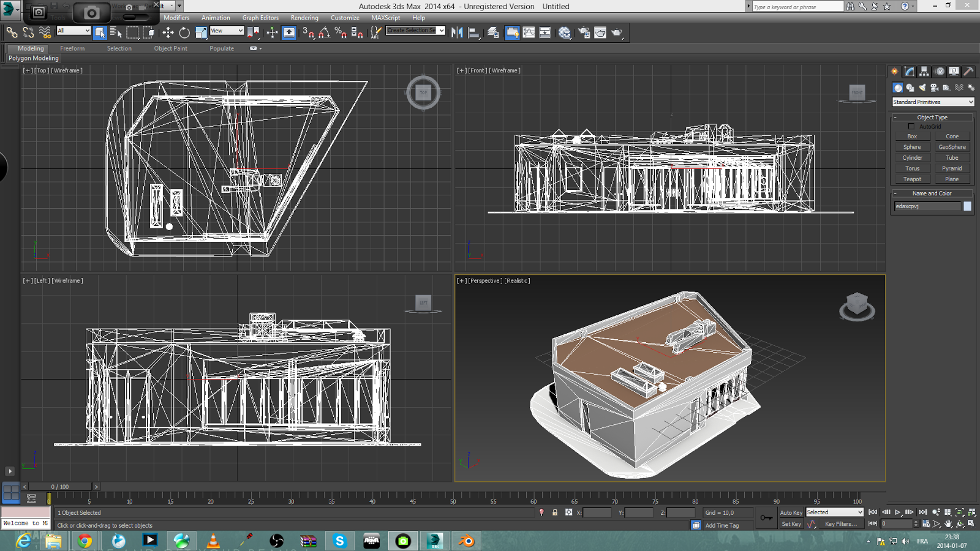The width and height of the screenshot is (980, 551).
Task: Open the Modifiers menu
Action: (176, 18)
